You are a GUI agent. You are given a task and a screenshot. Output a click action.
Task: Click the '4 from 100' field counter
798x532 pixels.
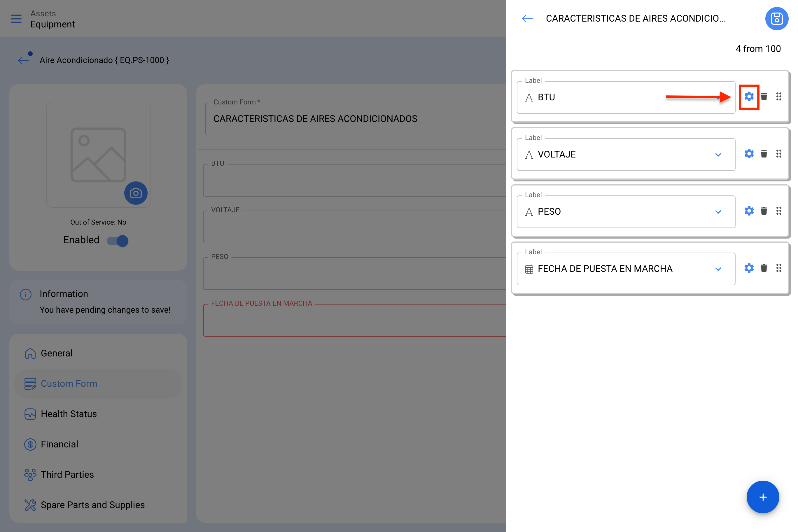click(x=758, y=49)
